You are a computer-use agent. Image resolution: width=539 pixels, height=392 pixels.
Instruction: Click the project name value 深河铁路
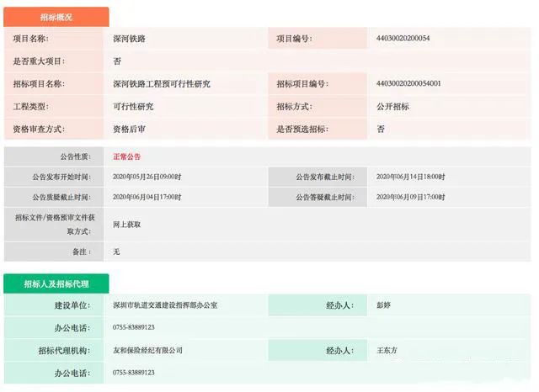point(129,39)
